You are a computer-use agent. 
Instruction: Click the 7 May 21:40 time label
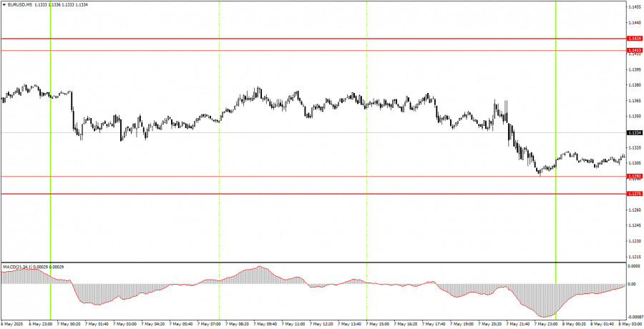[518, 324]
